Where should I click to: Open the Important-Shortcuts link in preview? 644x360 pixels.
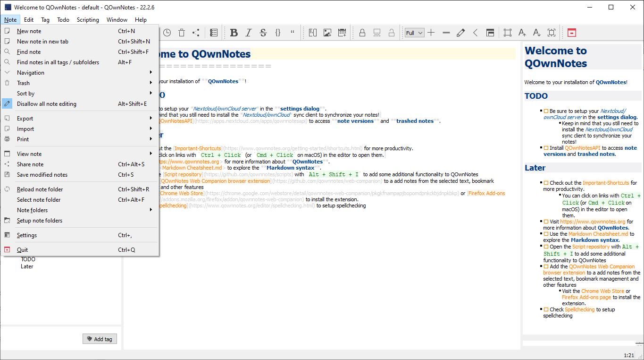(x=606, y=183)
